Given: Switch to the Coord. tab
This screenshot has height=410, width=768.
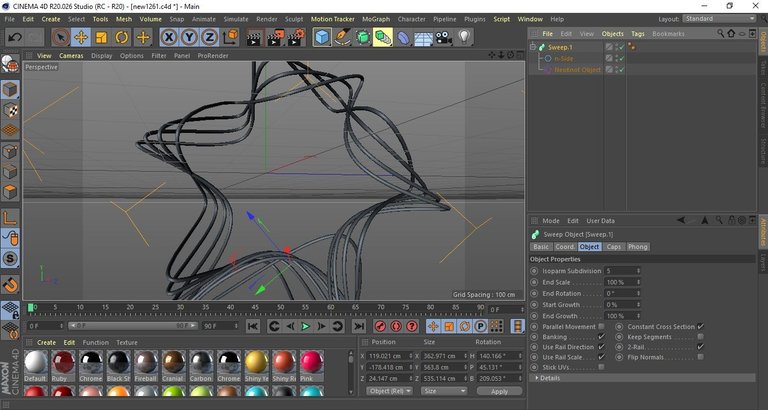Looking at the screenshot, I should (x=565, y=247).
